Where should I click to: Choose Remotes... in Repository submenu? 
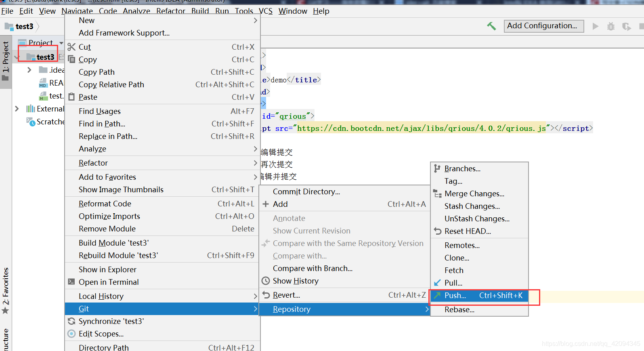click(480, 245)
